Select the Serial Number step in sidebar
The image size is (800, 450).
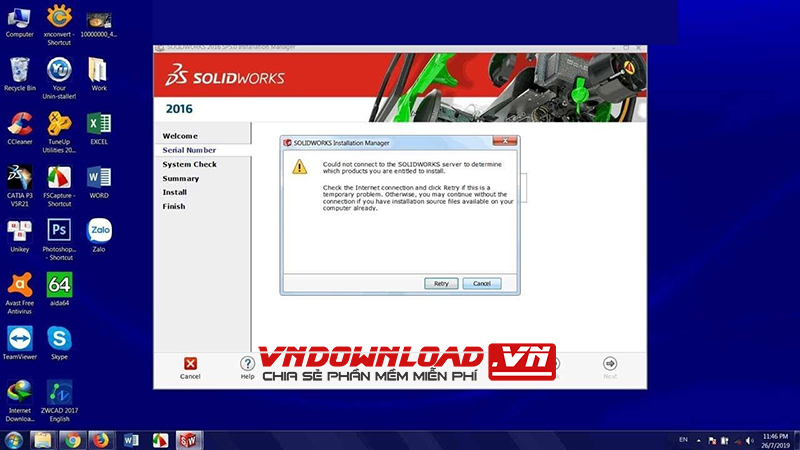tap(189, 150)
